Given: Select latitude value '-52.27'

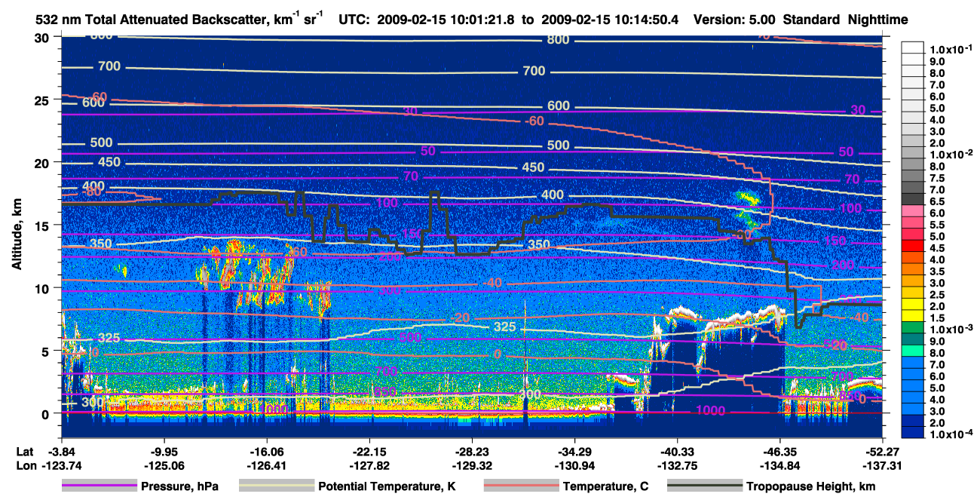Looking at the screenshot, I should [x=883, y=452].
